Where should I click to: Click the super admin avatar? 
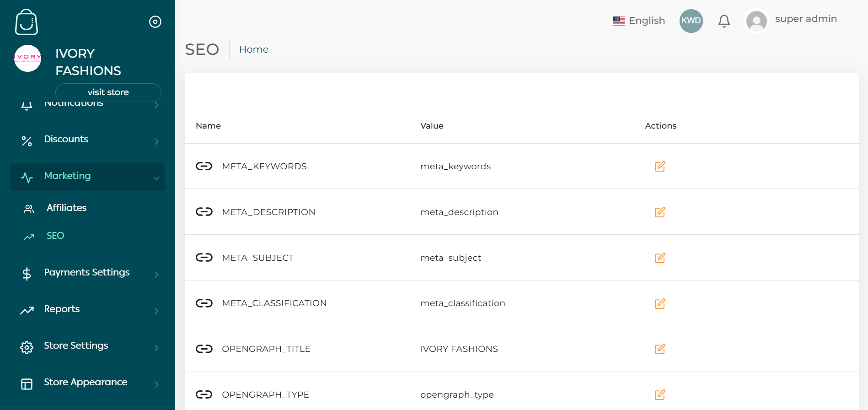tap(756, 21)
